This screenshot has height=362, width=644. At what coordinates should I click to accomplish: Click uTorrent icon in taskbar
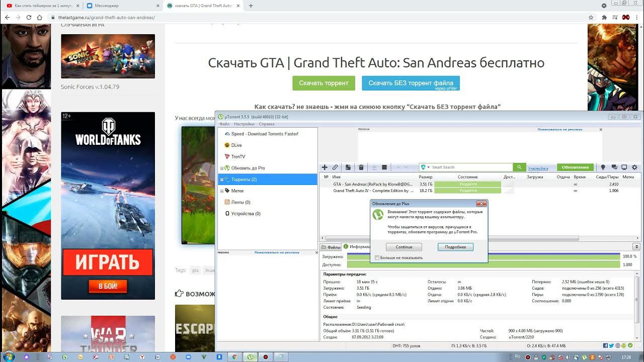250,356
